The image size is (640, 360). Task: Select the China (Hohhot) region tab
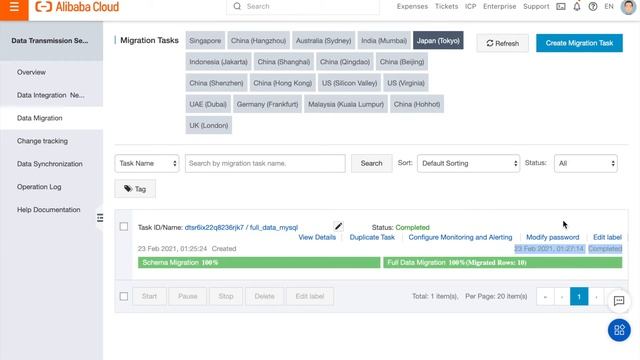(417, 104)
